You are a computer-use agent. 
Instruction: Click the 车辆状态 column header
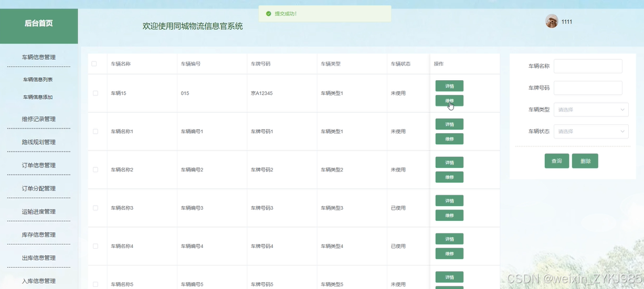pos(400,64)
